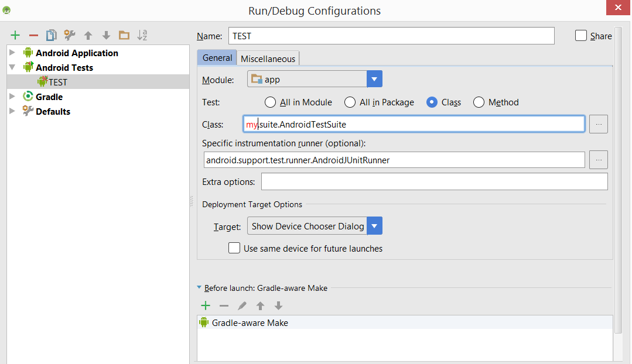Select the All in Module radio button
The width and height of the screenshot is (632, 364).
pos(270,102)
